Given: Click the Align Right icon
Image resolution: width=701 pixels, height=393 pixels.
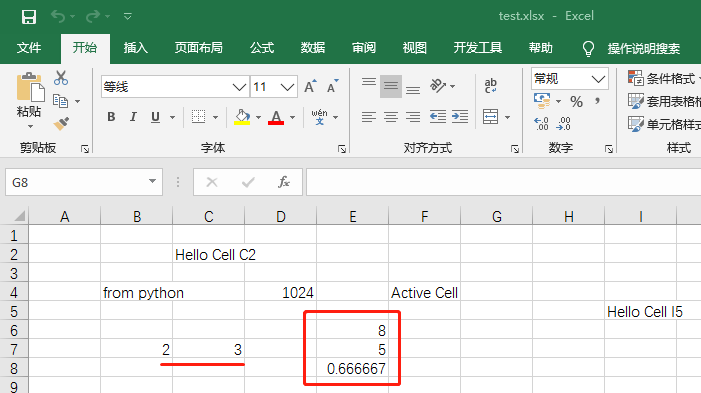Looking at the screenshot, I should click(413, 117).
